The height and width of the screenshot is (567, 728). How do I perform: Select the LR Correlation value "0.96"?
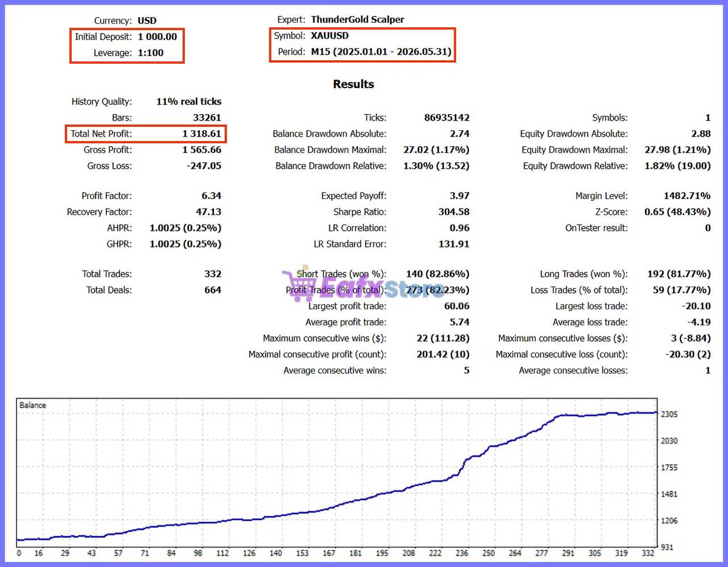coord(460,228)
